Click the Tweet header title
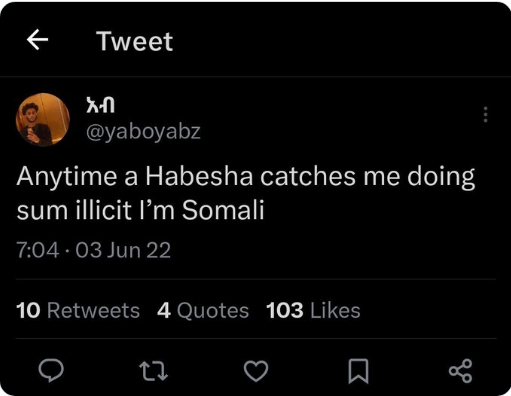The image size is (511, 396). pyautogui.click(x=135, y=41)
